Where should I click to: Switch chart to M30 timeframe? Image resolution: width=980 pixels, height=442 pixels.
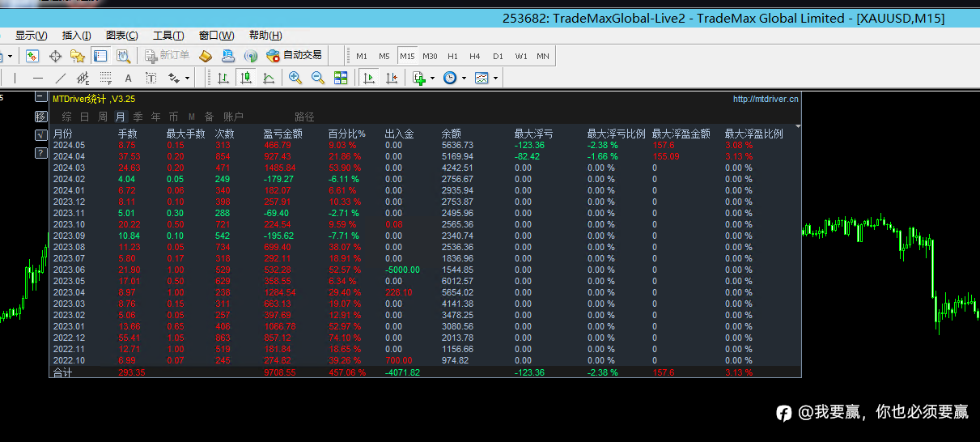(x=430, y=56)
